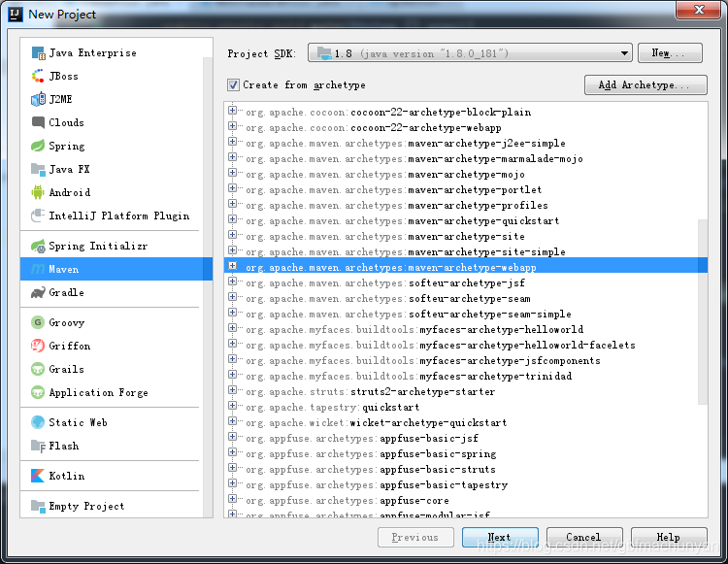
Task: Select myfaces-archetype-jsfcomponents archetype
Action: coord(423,361)
